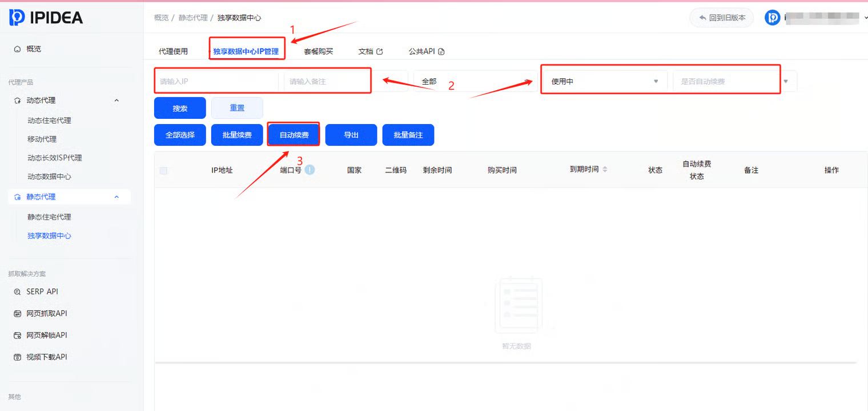Viewport: 868px width, 411px height.
Task: Click the IPIDEA logo
Action: (x=46, y=18)
